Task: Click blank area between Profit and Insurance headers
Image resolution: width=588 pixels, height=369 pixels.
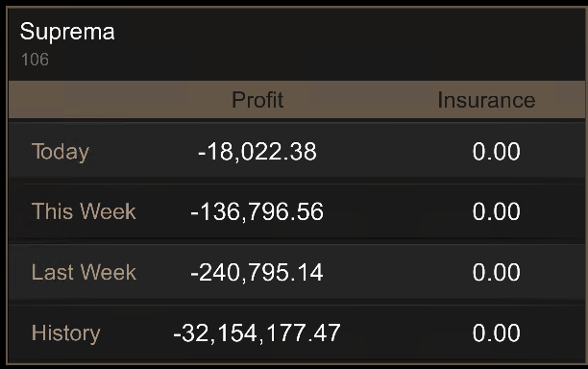Action: coord(360,100)
